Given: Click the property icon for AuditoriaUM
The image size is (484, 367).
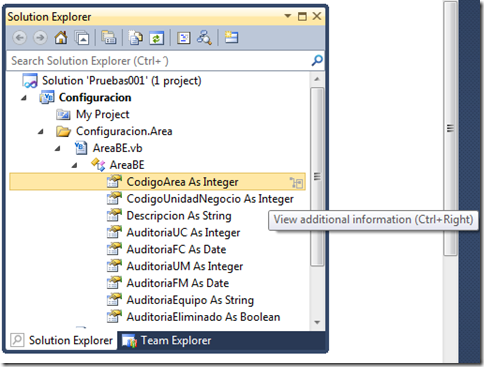Looking at the screenshot, I should coord(114,266).
